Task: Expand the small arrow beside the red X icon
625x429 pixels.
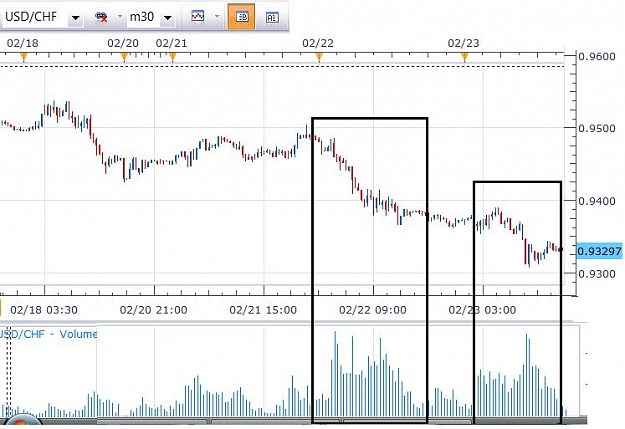Action: click(x=120, y=17)
